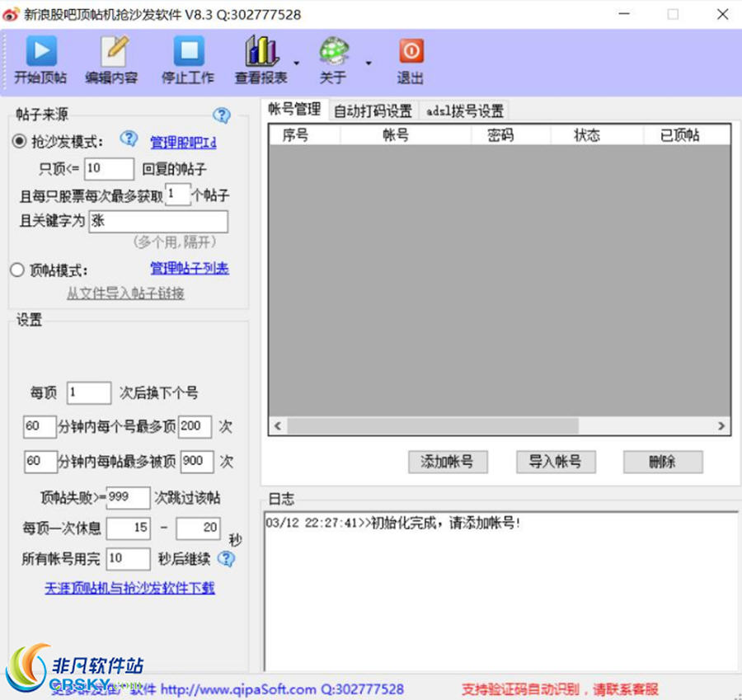Open help icon beside 帖子来源 heading
Viewport: 742px width, 700px height.
(x=222, y=115)
